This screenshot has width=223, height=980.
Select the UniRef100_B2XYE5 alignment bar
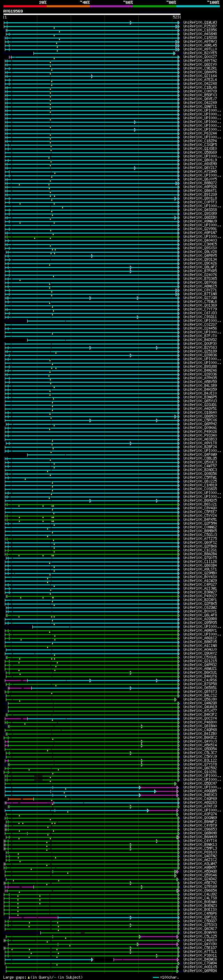[103, 53]
